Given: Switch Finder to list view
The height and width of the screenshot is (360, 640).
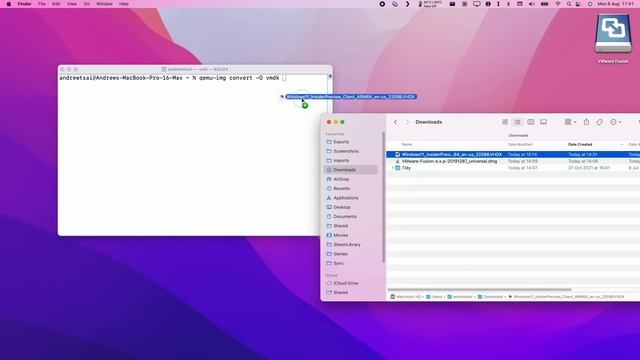Looking at the screenshot, I should point(517,122).
